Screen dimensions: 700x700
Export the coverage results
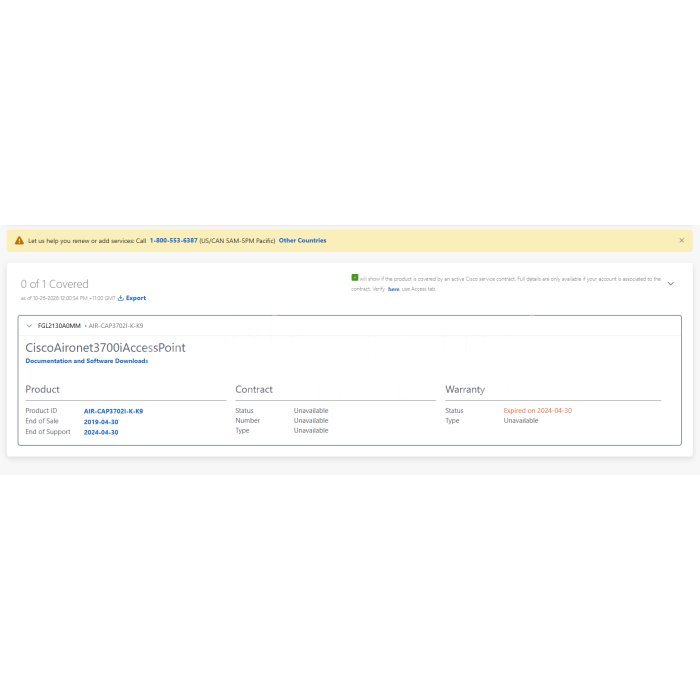coord(136,298)
